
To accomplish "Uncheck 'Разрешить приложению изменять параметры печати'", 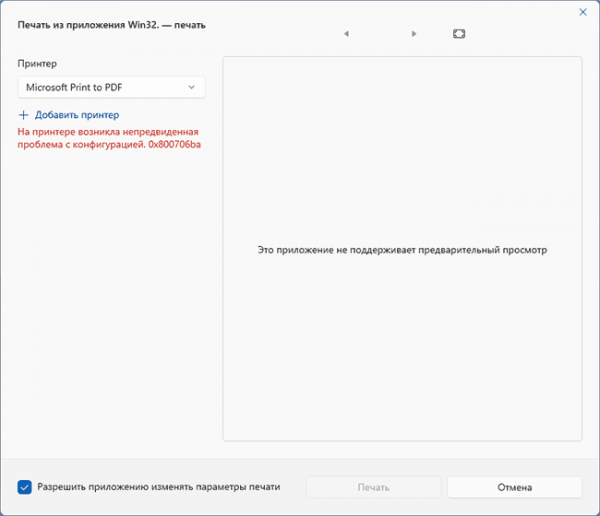I will pyautogui.click(x=24, y=487).
